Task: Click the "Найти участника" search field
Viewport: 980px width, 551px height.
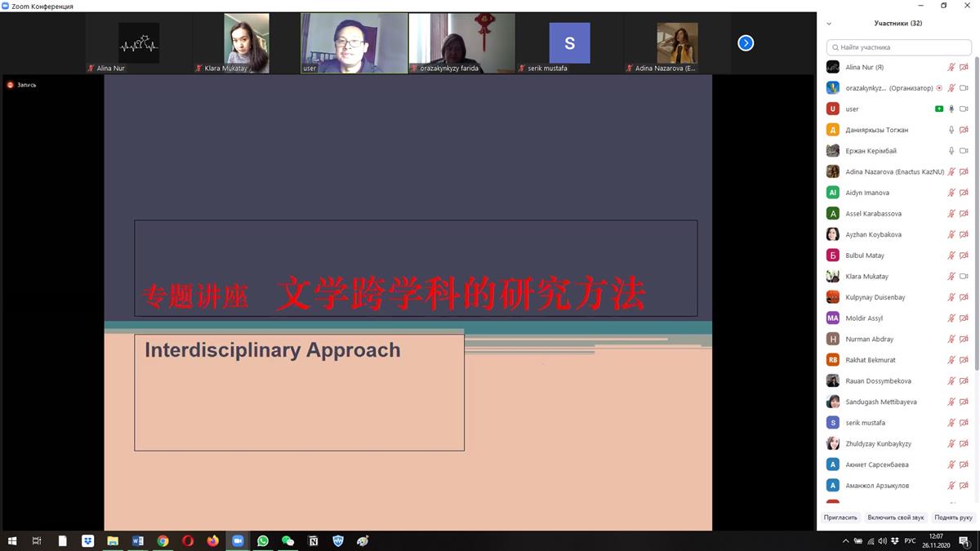Action: 898,47
